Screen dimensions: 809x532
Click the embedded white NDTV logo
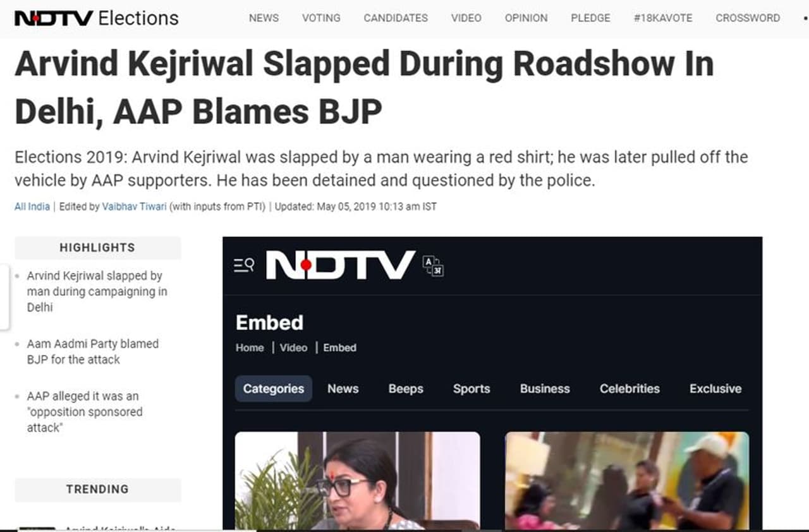[341, 265]
